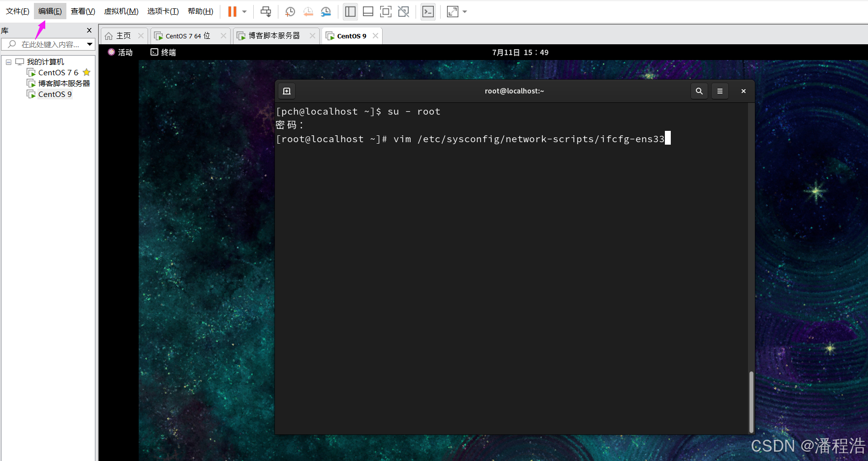Image resolution: width=868 pixels, height=461 pixels.
Task: Click the VM icon beside 博客脚本服务器 in library
Action: [x=31, y=83]
